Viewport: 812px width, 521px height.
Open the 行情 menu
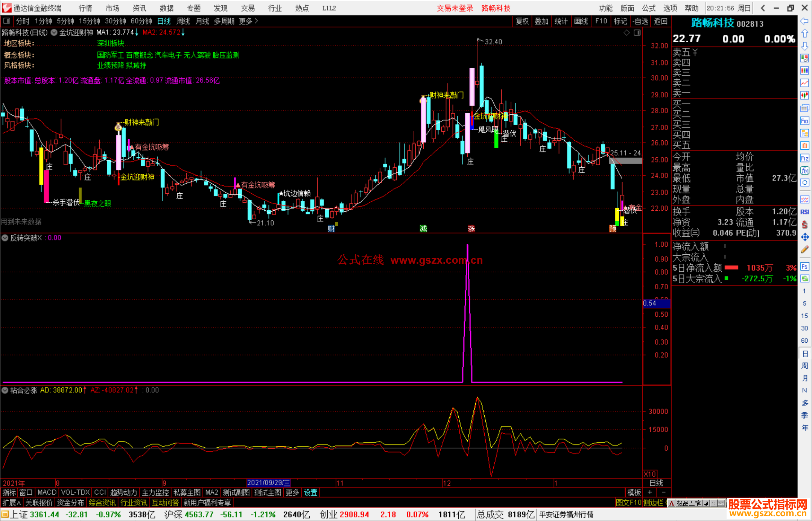[85, 8]
